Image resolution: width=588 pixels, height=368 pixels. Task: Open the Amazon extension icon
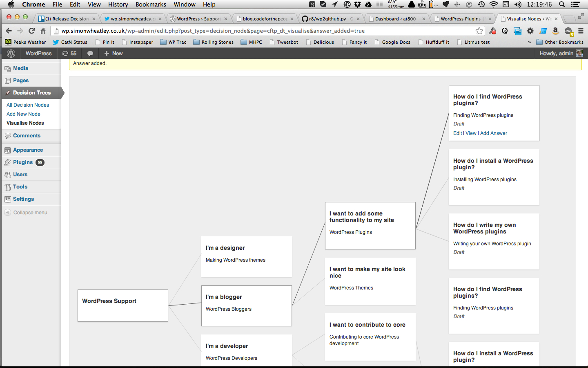coord(555,31)
